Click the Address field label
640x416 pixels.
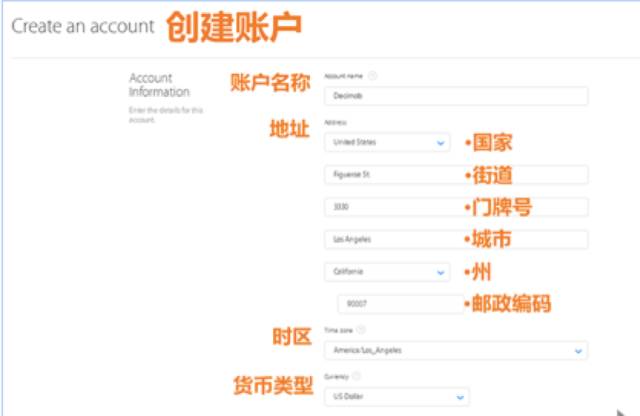[335, 122]
